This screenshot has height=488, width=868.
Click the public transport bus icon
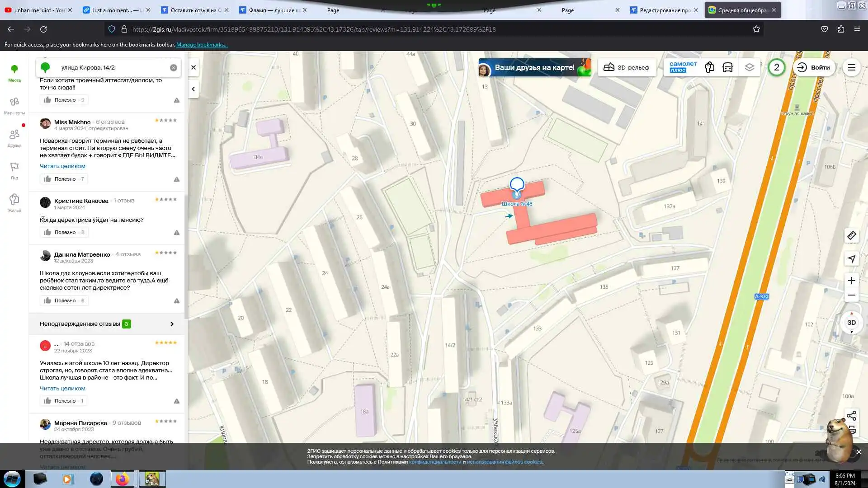(x=728, y=67)
